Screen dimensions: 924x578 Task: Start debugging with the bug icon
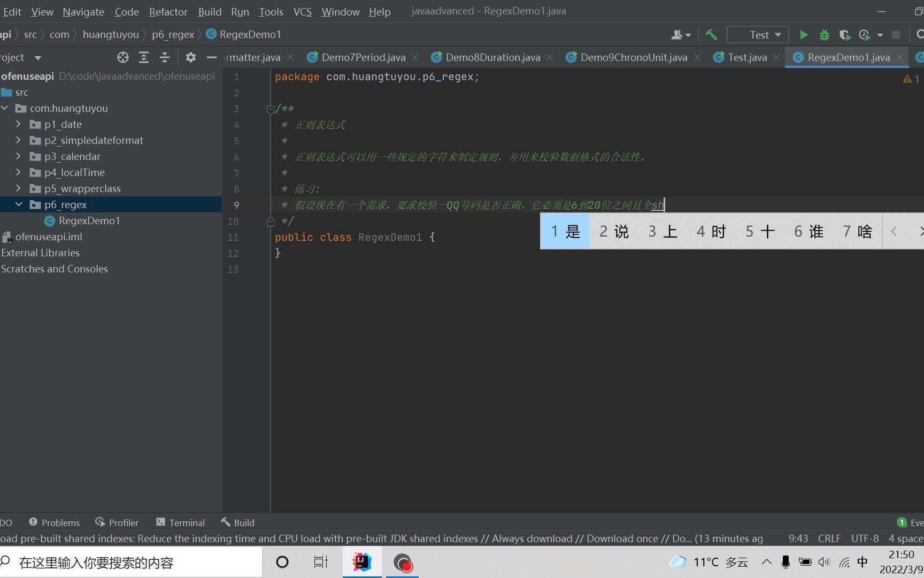pyautogui.click(x=824, y=35)
